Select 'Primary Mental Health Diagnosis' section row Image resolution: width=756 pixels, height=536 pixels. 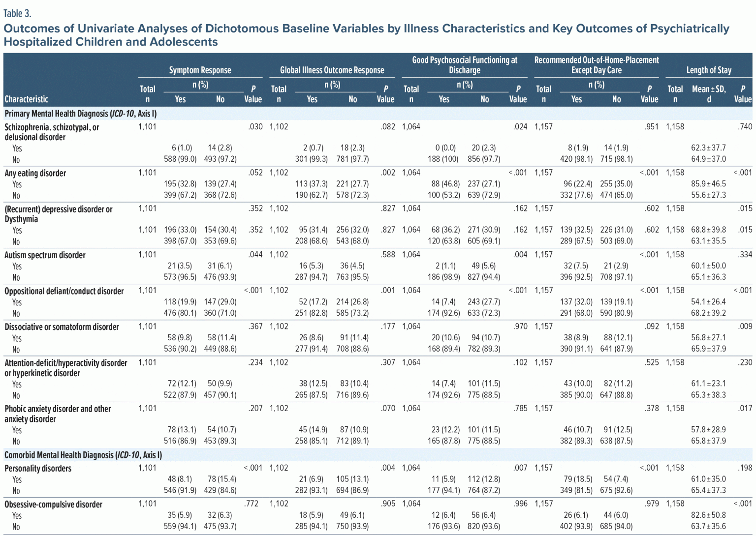point(81,114)
